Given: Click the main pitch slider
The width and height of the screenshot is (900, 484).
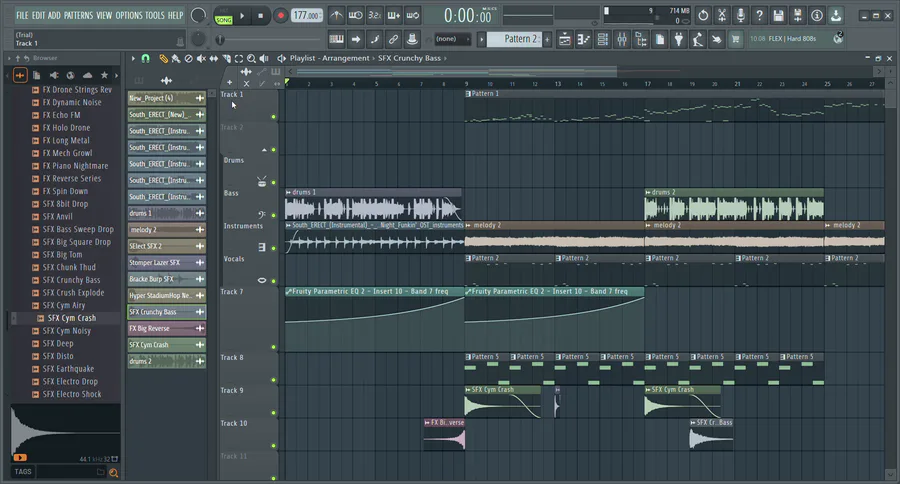Looking at the screenshot, I should 270,40.
